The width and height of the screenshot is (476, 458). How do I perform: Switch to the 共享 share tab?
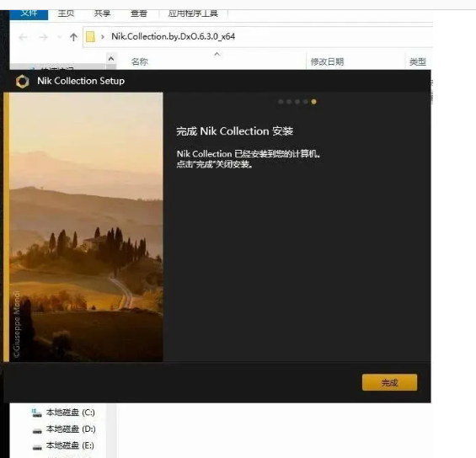102,13
